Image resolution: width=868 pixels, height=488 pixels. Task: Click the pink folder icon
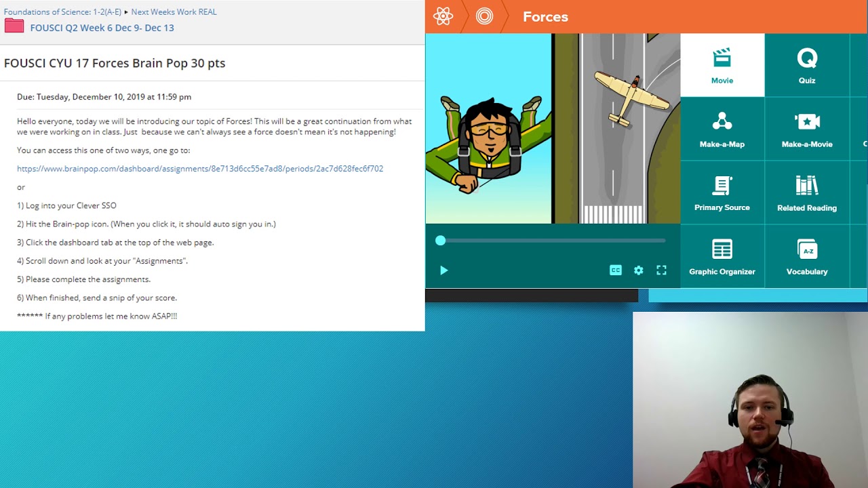coord(14,26)
